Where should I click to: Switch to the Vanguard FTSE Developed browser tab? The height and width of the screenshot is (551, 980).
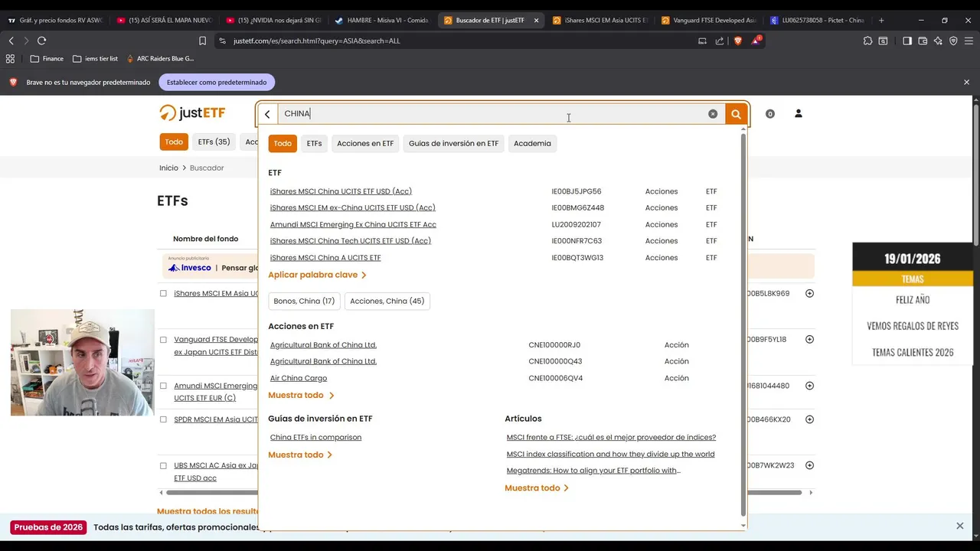pyautogui.click(x=709, y=20)
